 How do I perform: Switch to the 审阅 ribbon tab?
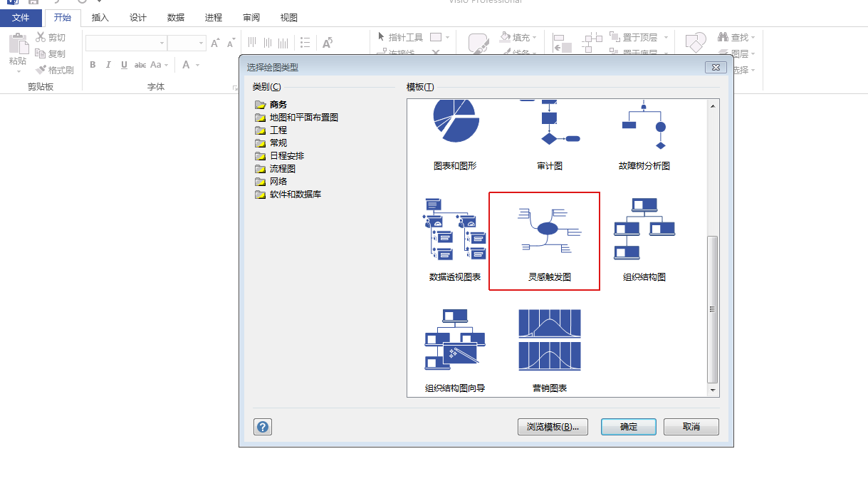tap(251, 18)
